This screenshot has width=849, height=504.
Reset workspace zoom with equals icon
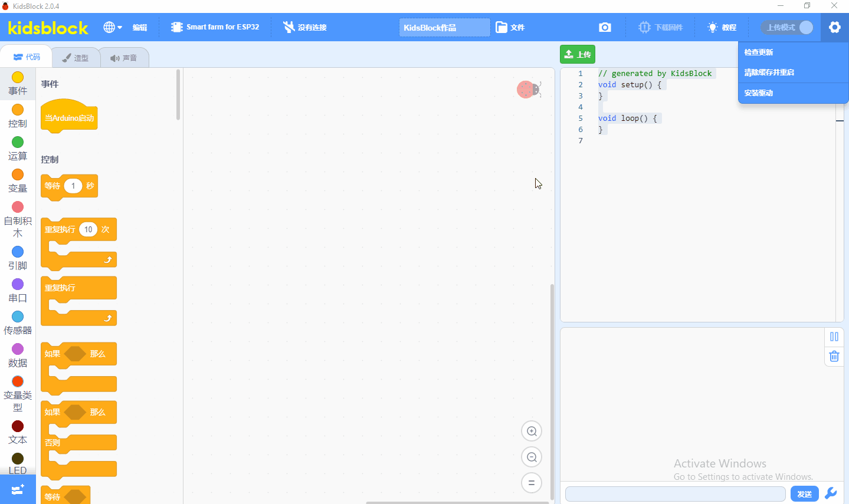point(532,483)
